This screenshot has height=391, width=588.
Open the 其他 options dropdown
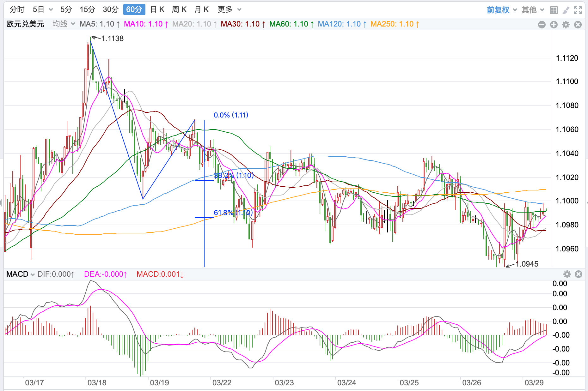pyautogui.click(x=542, y=10)
